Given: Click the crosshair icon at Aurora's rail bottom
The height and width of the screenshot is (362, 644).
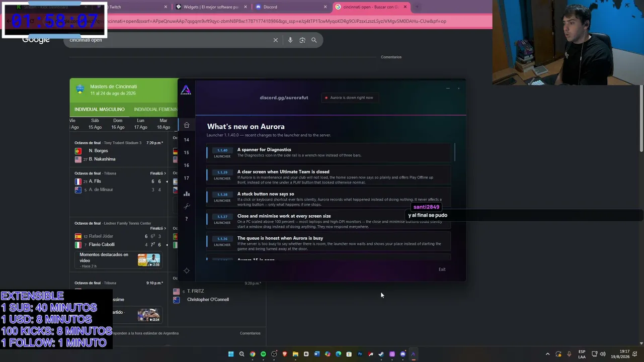Looking at the screenshot, I should tap(187, 270).
